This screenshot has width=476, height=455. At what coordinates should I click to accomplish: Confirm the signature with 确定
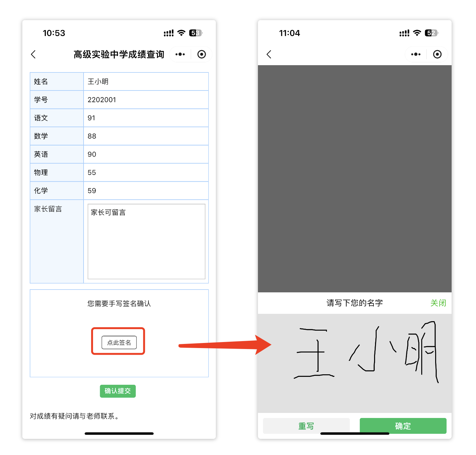403,426
